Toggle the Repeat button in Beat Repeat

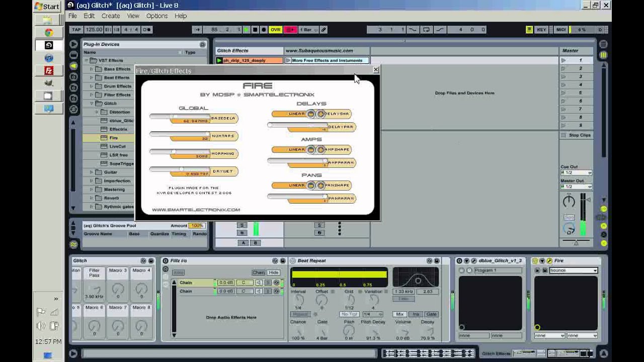click(x=300, y=314)
